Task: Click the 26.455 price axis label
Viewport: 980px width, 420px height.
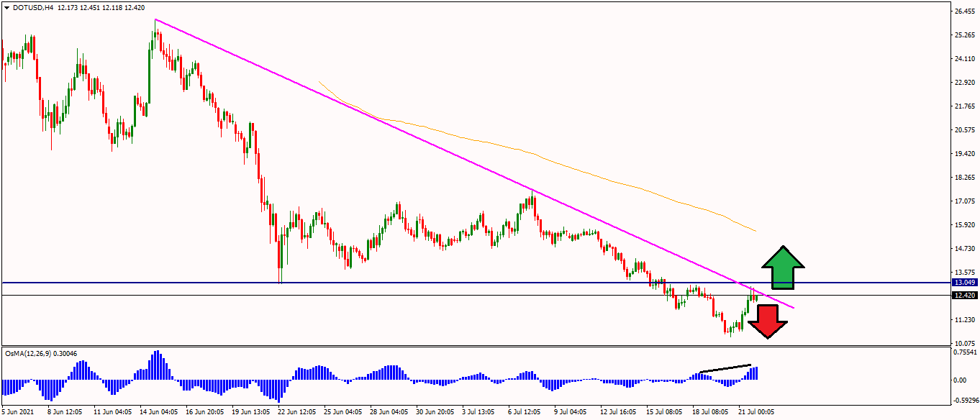Action: [965, 12]
